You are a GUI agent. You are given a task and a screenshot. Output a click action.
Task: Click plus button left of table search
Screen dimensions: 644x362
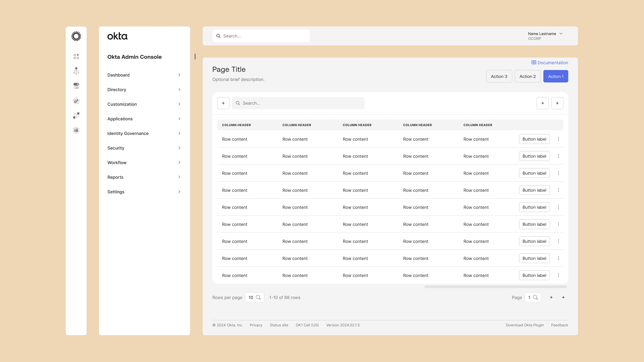coord(223,103)
